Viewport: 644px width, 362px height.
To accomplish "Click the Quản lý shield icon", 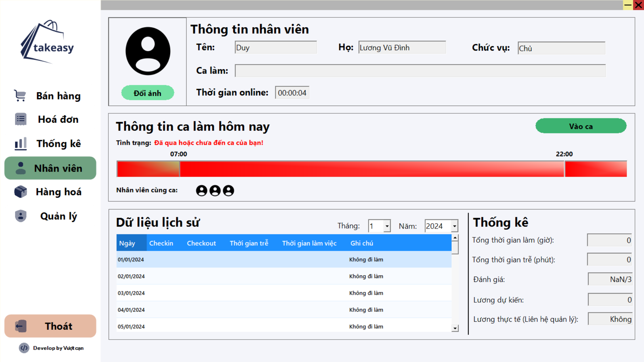I will 20,216.
